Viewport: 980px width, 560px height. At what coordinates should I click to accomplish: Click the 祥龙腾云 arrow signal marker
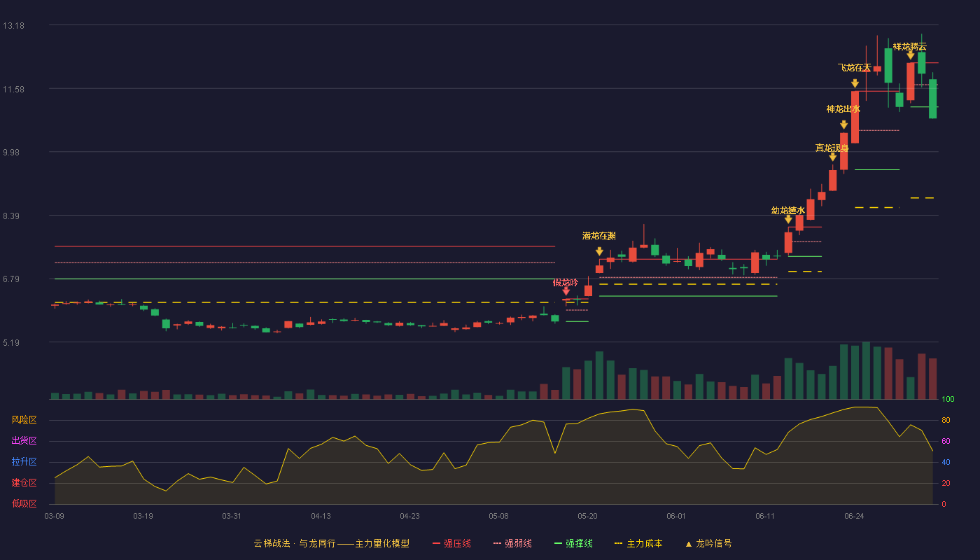tap(911, 55)
